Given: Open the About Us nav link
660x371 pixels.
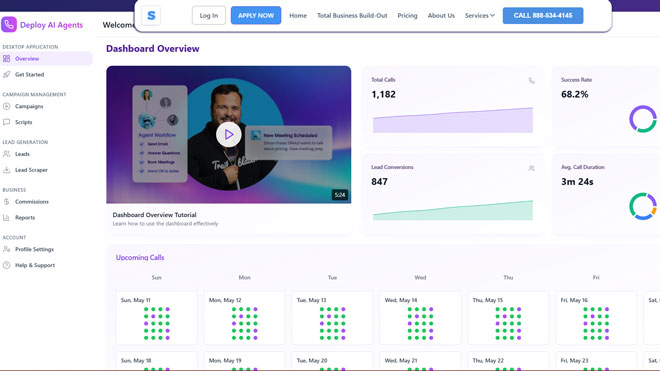Looking at the screenshot, I should pos(441,16).
